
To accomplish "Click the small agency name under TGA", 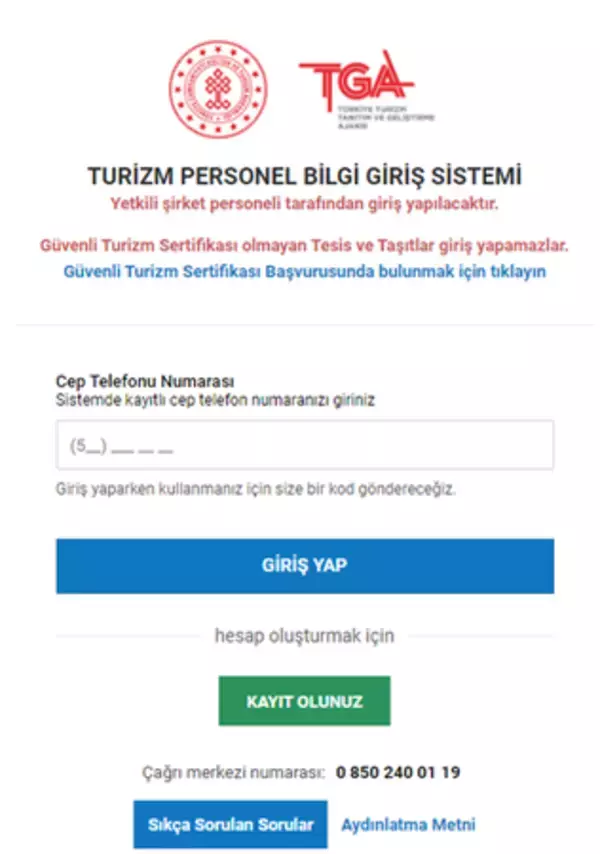I will click(x=385, y=118).
